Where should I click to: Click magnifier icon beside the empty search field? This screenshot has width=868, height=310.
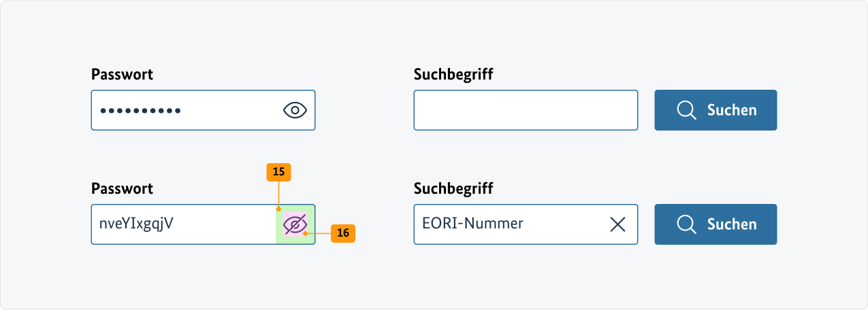[686, 110]
